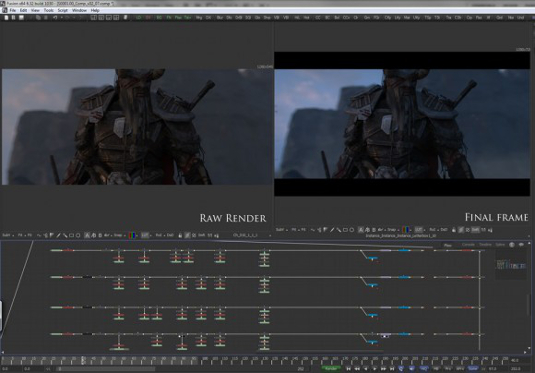
Task: Open the File menu
Action: click(13, 10)
